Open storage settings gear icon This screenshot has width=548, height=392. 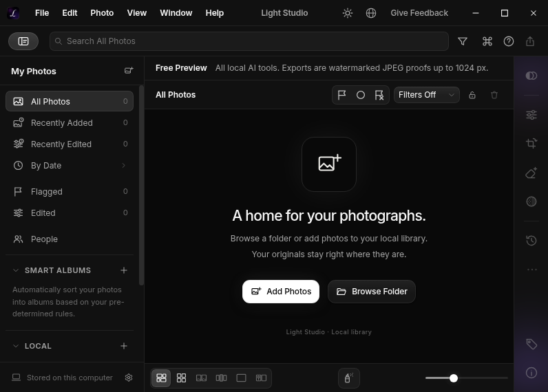tap(129, 378)
